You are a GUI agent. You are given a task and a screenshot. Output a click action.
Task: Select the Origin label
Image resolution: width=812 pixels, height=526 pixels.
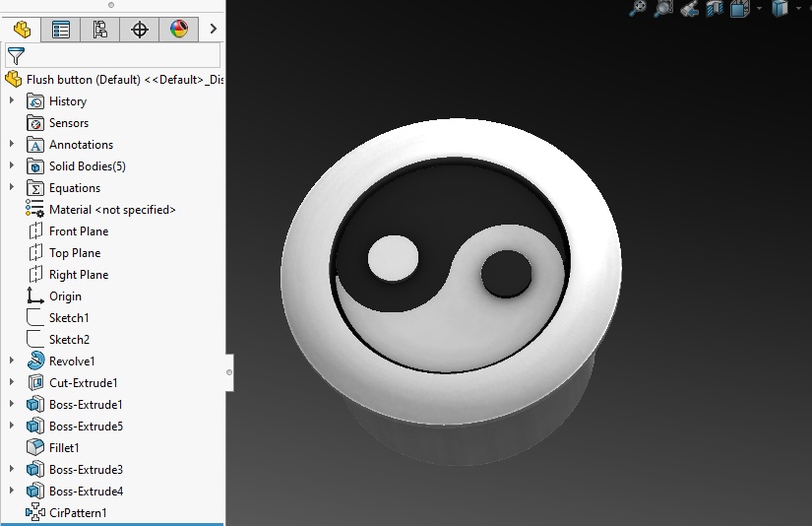pos(65,296)
